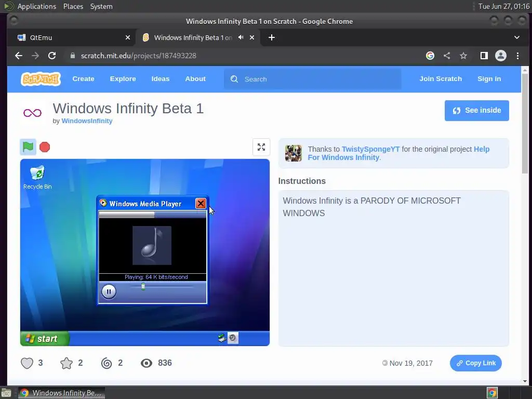The image size is (532, 399).
Task: Pause playback in Windows Media Player
Action: coord(109,291)
